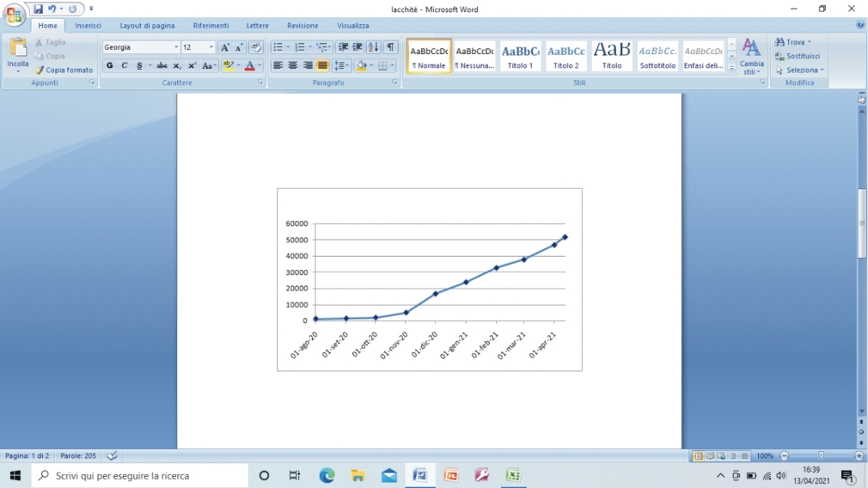The height and width of the screenshot is (488, 868).
Task: Open Word help question mark icon
Action: (x=860, y=25)
